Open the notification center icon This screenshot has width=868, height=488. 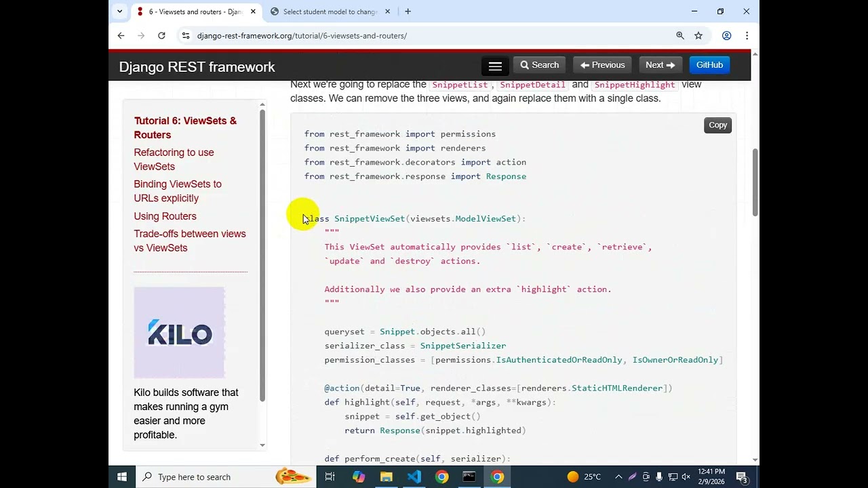(742, 477)
